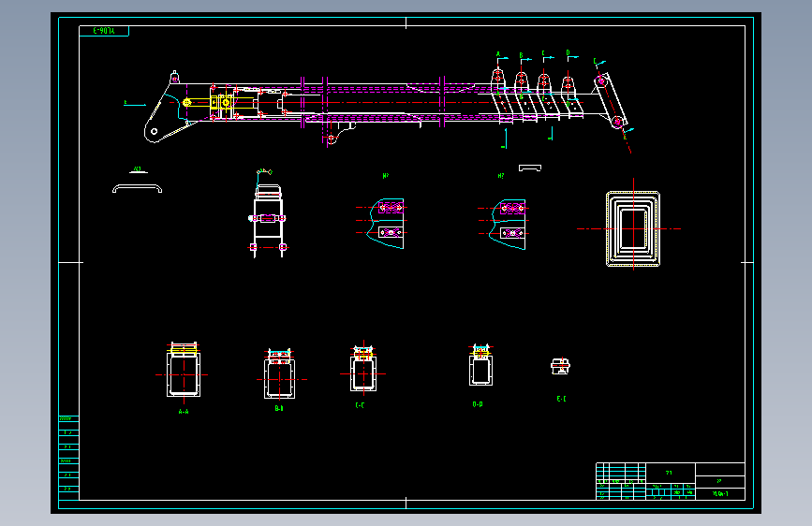Click the rotated drawing number box at top-left

coord(104,31)
